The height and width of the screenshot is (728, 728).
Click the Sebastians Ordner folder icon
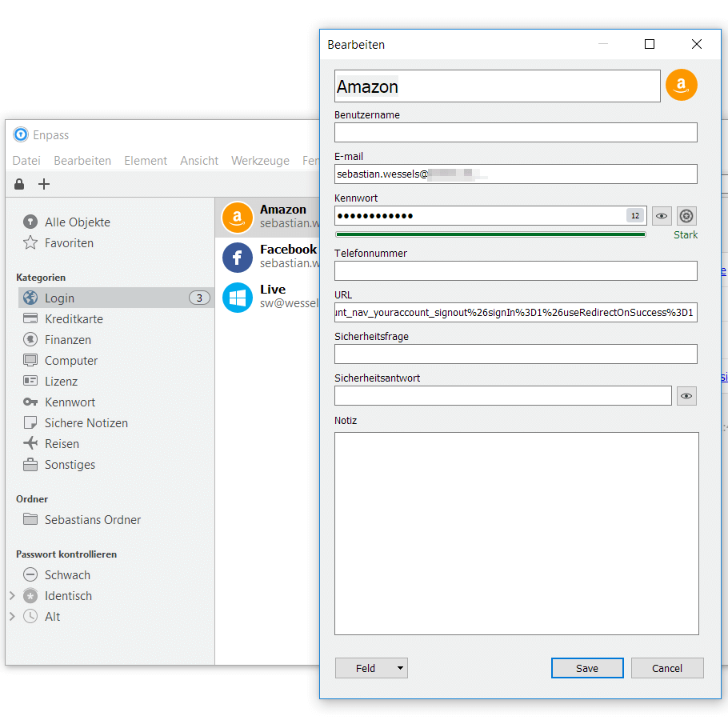pos(30,519)
